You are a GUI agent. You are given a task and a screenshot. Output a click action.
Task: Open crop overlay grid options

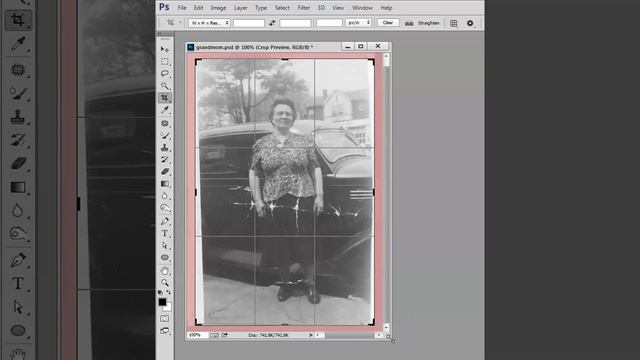(453, 23)
